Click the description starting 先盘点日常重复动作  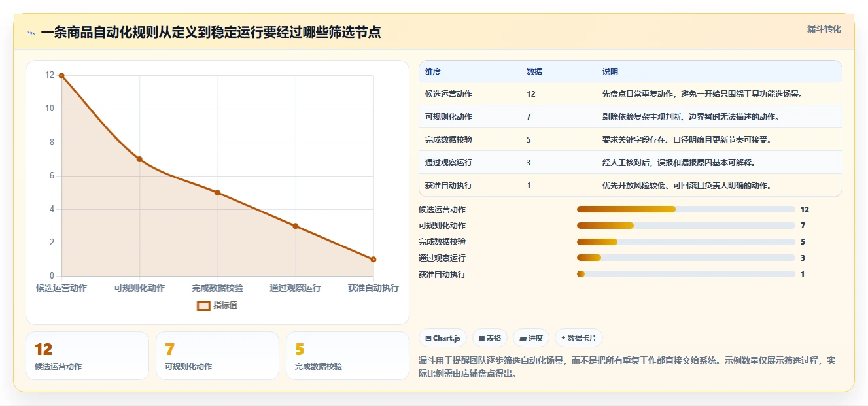pyautogui.click(x=702, y=94)
